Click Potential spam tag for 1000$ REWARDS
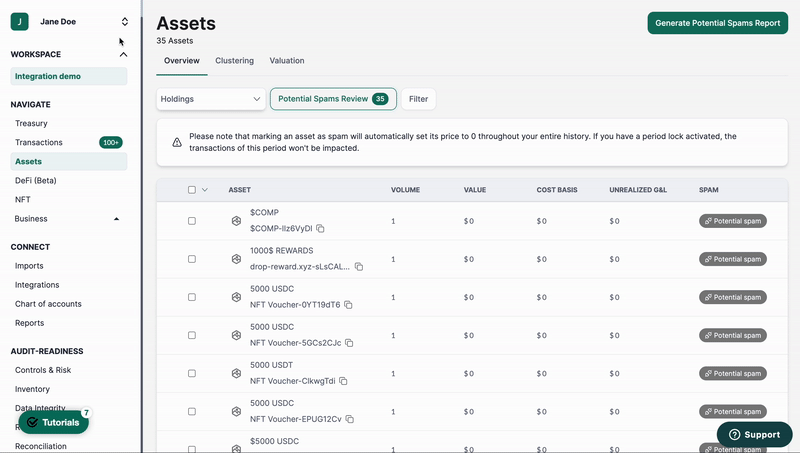The height and width of the screenshot is (453, 800). (x=733, y=259)
